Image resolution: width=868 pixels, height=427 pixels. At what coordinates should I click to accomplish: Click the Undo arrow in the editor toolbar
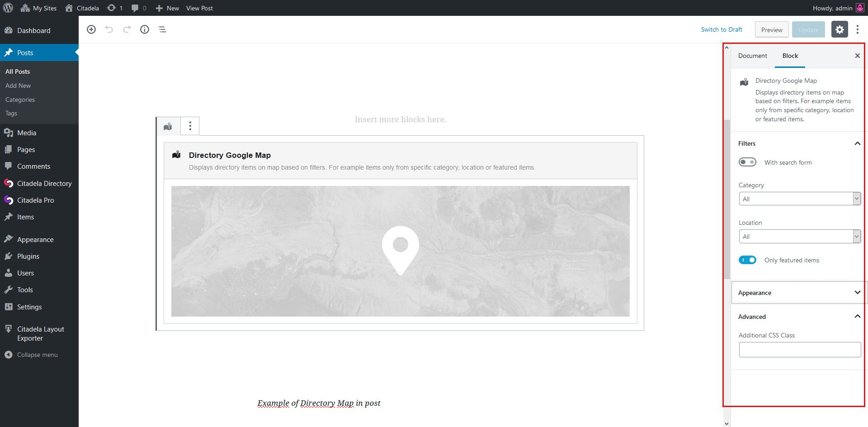click(109, 29)
